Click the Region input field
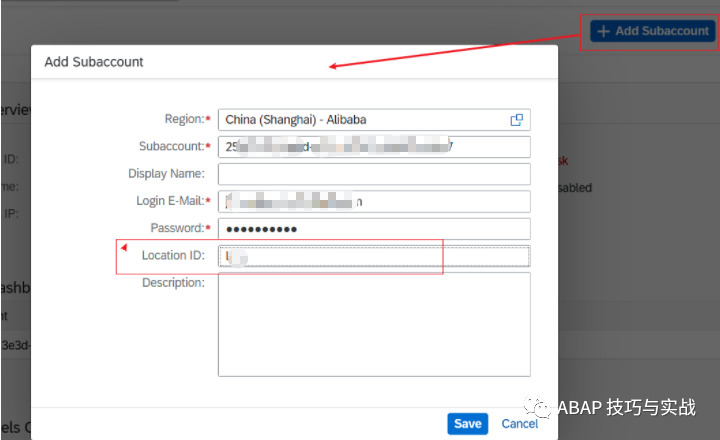Image resolution: width=720 pixels, height=440 pixels. [374, 120]
